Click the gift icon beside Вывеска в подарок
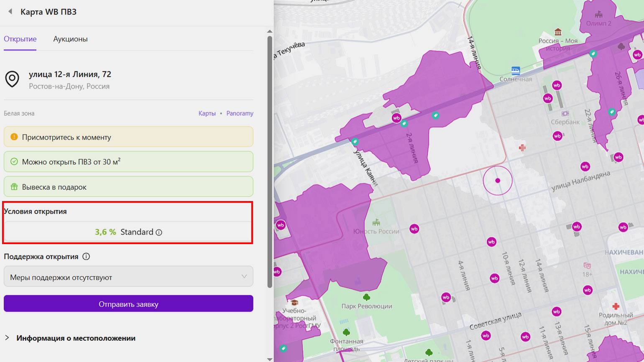Image resolution: width=644 pixels, height=362 pixels. point(14,187)
